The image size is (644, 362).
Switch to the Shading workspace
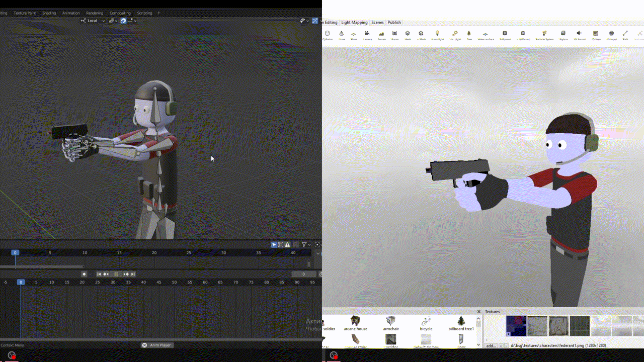tap(49, 13)
